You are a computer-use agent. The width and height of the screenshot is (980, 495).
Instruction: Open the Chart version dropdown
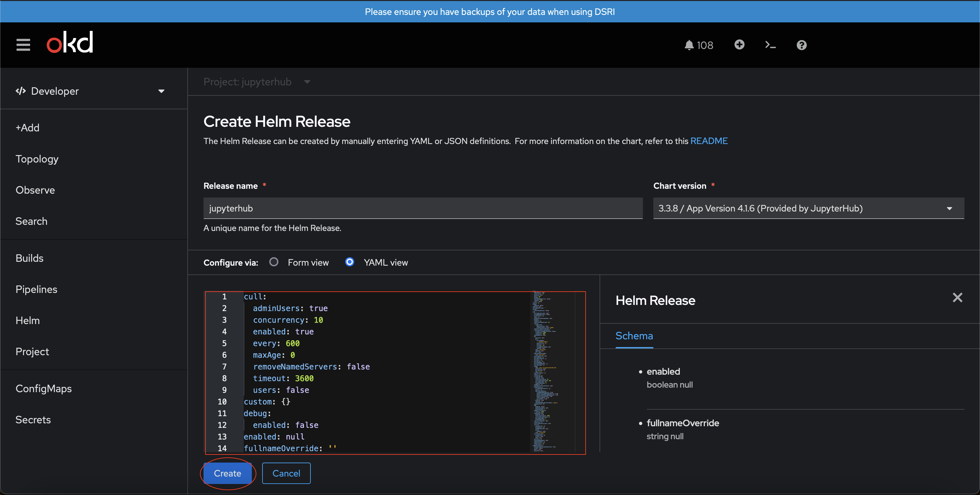click(809, 208)
